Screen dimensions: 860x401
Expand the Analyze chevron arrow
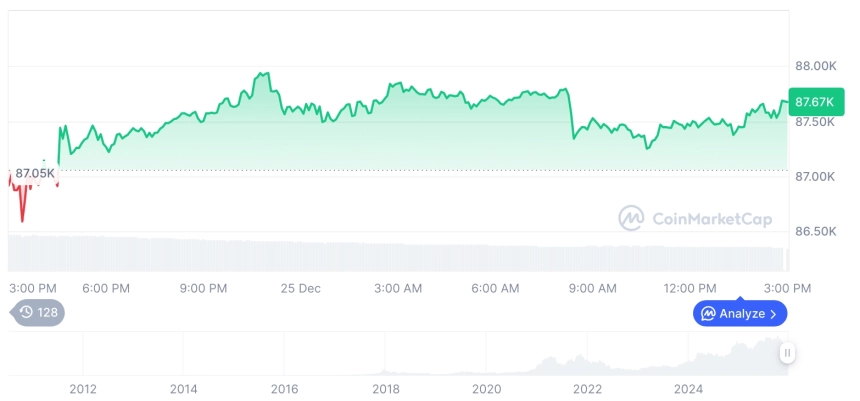click(773, 314)
